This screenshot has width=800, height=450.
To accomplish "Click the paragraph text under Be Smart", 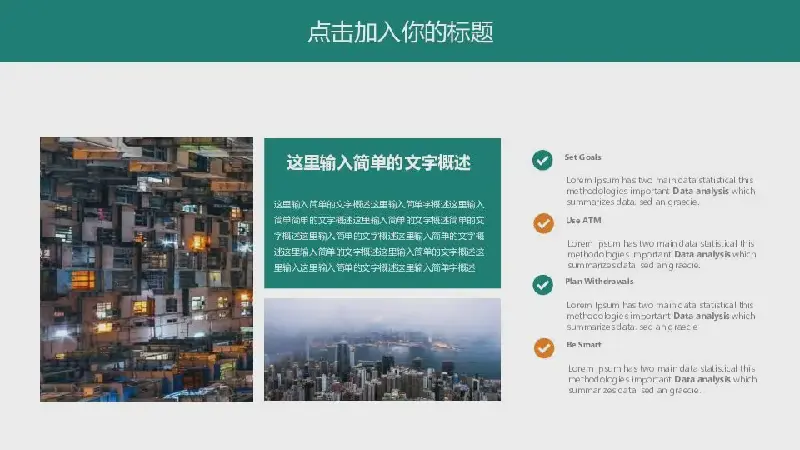I will click(661, 379).
